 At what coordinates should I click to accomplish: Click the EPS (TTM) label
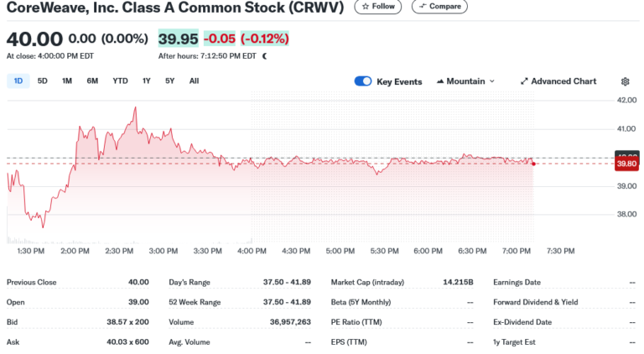(x=349, y=342)
